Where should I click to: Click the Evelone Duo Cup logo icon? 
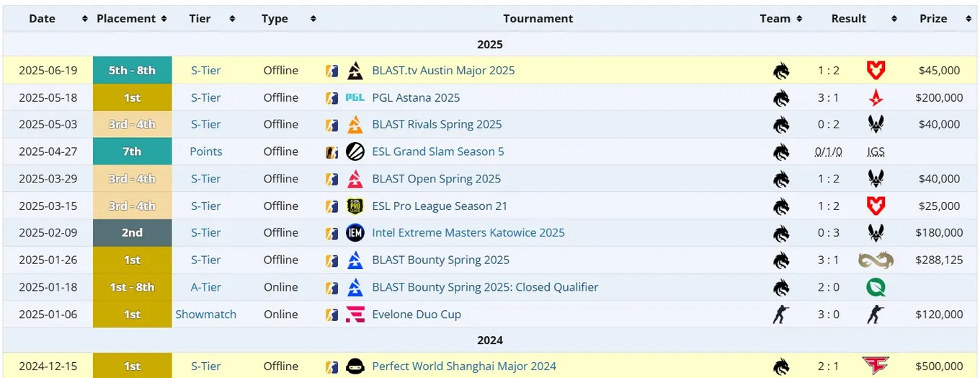click(355, 315)
